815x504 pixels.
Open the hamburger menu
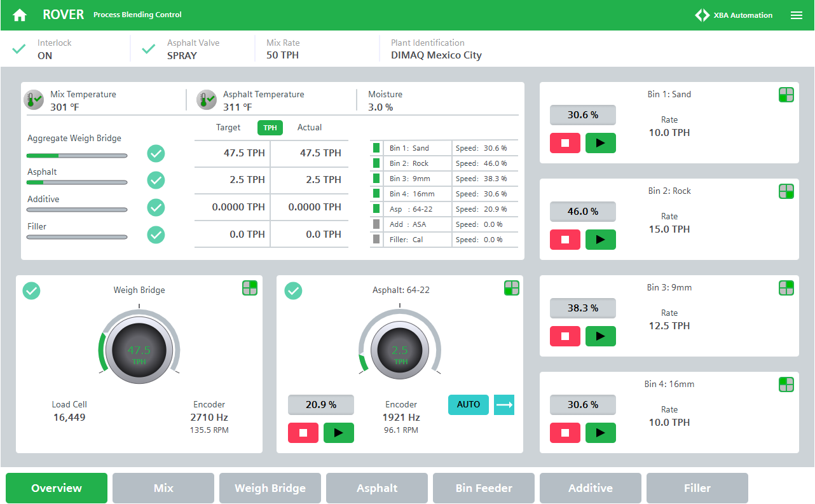coord(796,15)
